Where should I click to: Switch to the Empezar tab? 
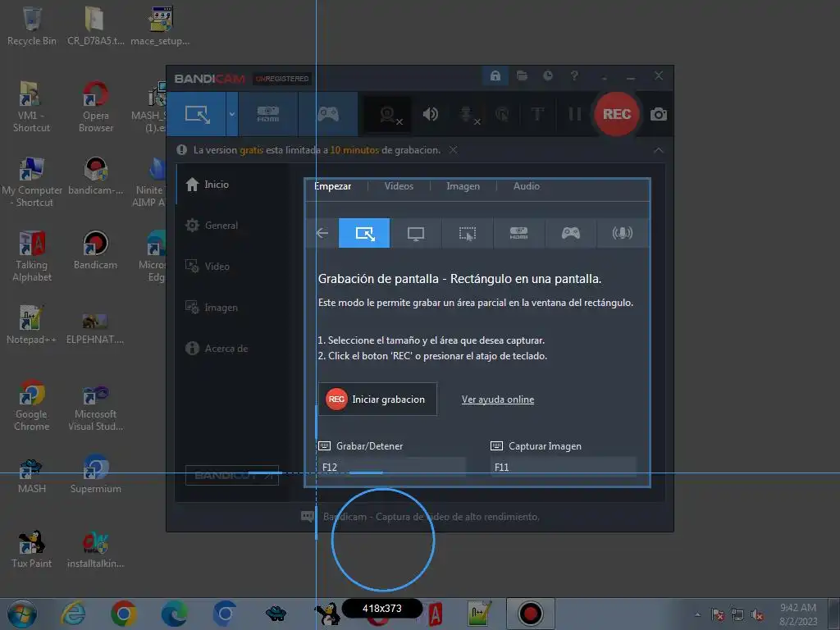(x=333, y=186)
